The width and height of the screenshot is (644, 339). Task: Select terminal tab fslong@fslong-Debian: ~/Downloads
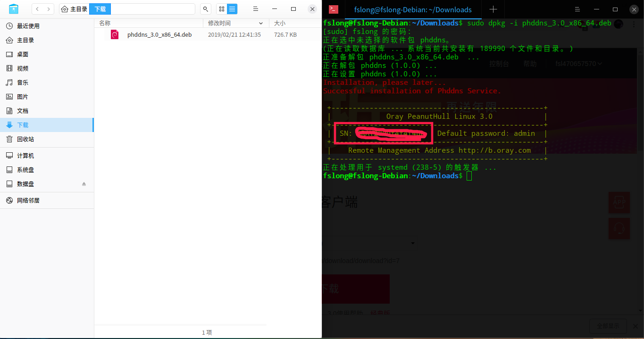coord(413,9)
